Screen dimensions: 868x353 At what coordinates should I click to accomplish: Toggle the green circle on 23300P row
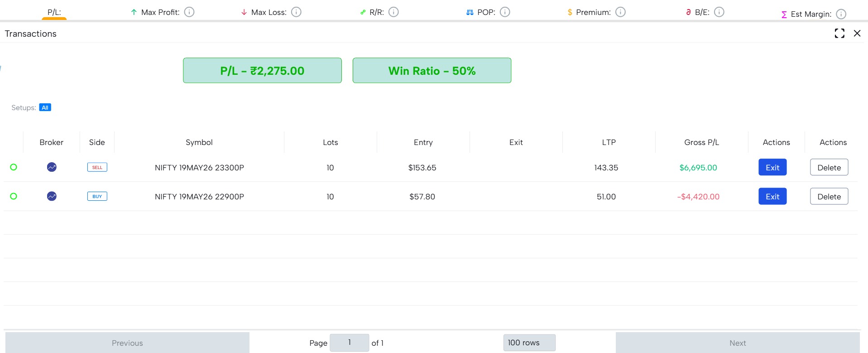coord(14,167)
